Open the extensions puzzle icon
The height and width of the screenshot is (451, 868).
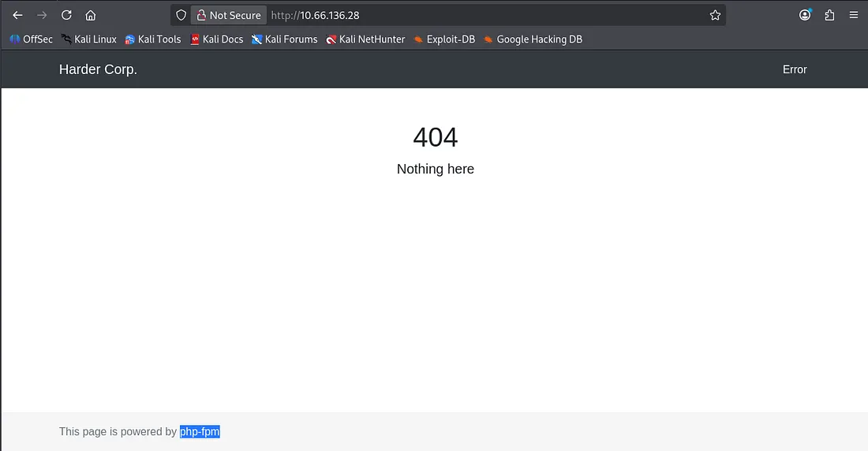coord(829,15)
